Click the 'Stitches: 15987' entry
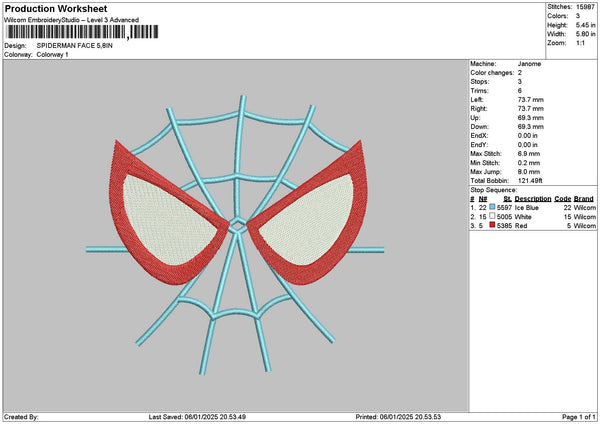 [x=571, y=7]
